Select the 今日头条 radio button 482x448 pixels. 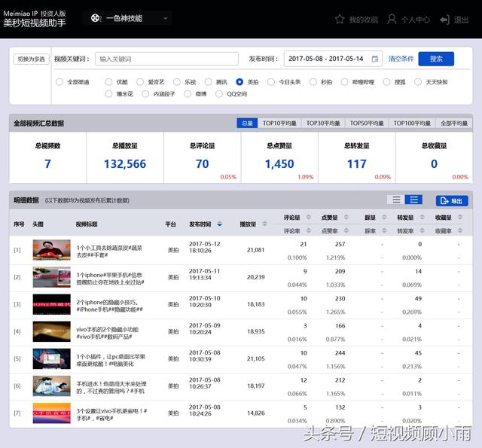point(273,82)
